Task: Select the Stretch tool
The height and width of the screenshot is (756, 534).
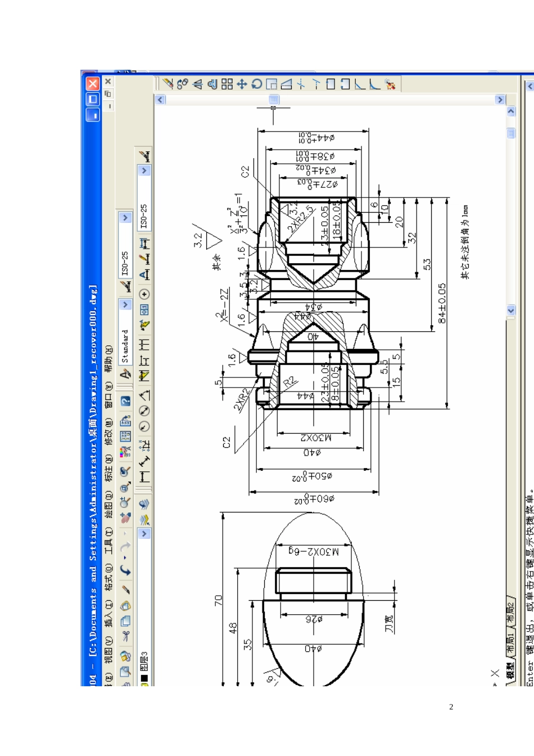Action: [x=286, y=84]
